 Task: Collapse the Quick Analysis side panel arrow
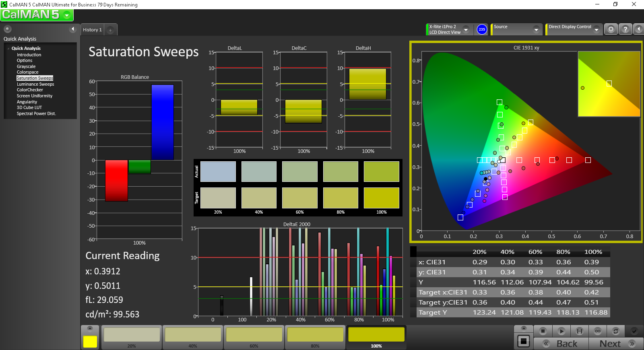[x=72, y=29]
